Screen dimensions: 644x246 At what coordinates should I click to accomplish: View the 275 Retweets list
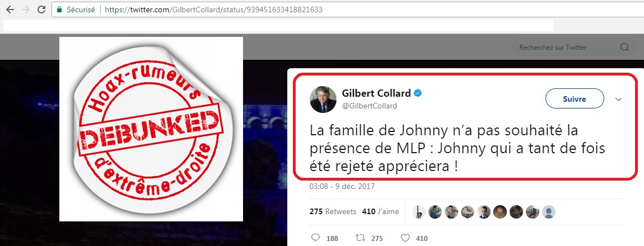tap(333, 211)
